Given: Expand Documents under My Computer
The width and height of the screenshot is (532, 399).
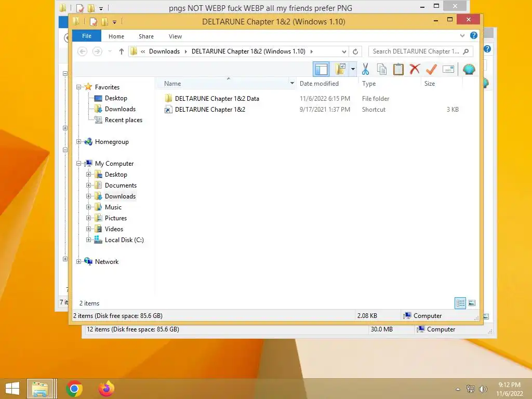Looking at the screenshot, I should tap(88, 185).
